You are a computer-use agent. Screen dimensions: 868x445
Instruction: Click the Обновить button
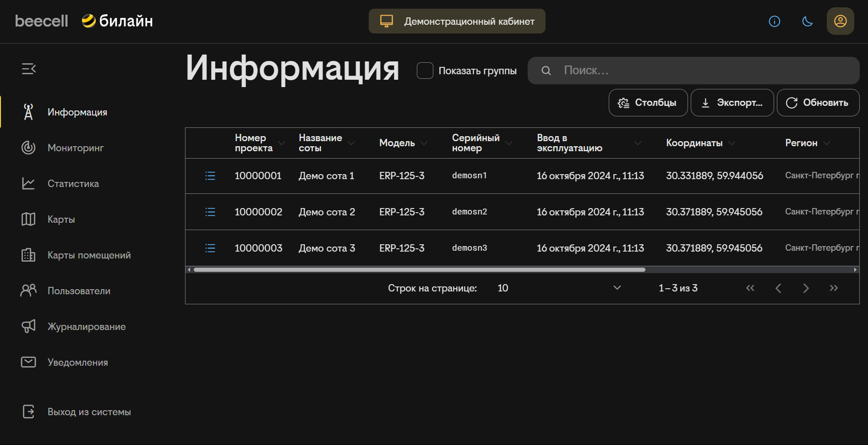(818, 103)
